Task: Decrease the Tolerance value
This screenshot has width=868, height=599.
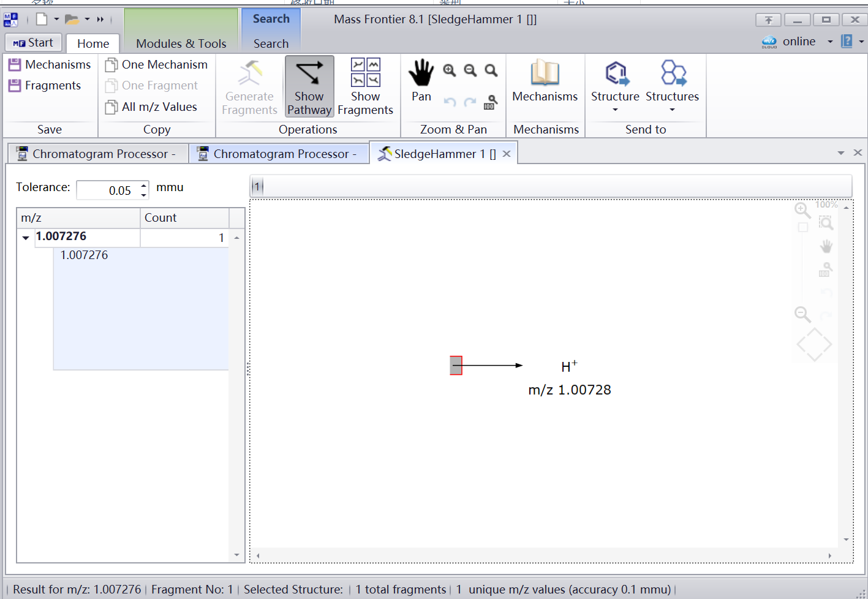Action: [x=143, y=195]
